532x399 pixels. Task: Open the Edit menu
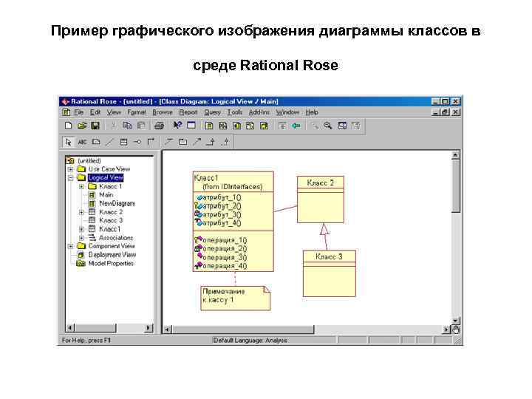click(x=95, y=112)
